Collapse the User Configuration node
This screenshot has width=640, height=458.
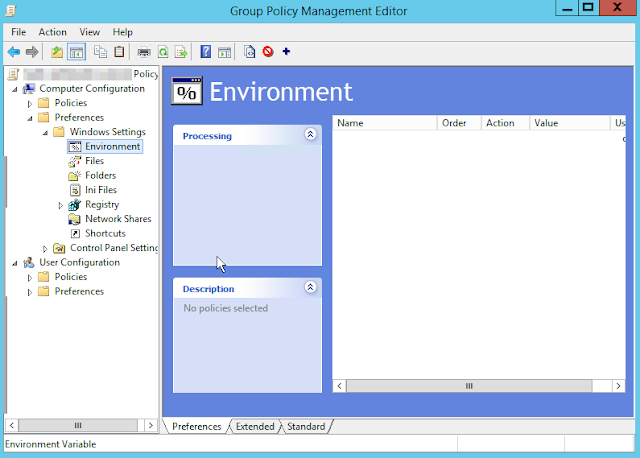(15, 263)
